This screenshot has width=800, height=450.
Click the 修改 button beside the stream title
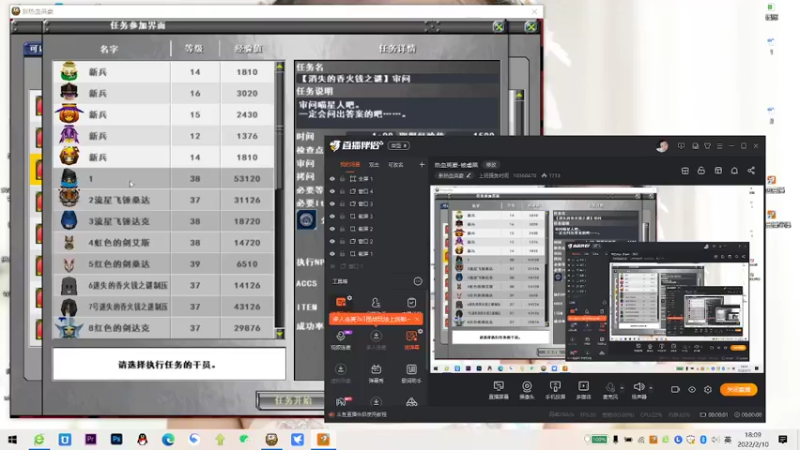pos(491,165)
